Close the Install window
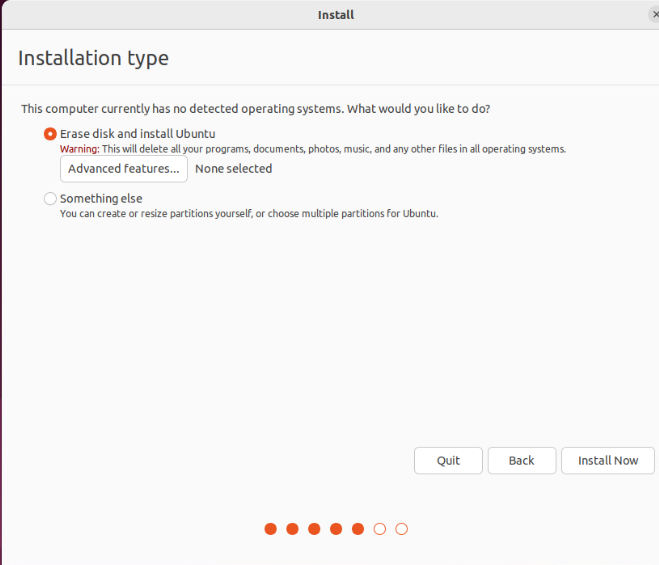Screen dimensions: 659x565 coord(654,15)
